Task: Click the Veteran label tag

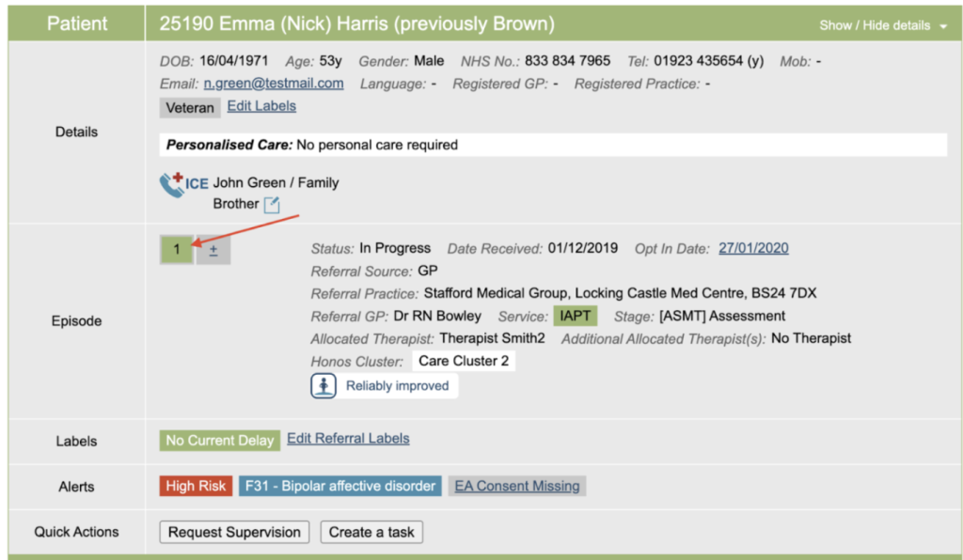Action: coord(190,107)
